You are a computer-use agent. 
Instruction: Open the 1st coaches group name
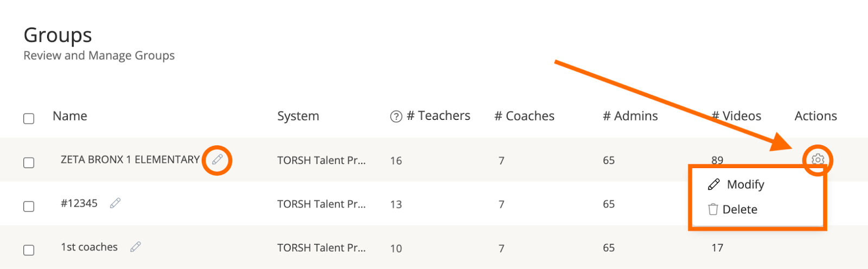click(x=89, y=247)
